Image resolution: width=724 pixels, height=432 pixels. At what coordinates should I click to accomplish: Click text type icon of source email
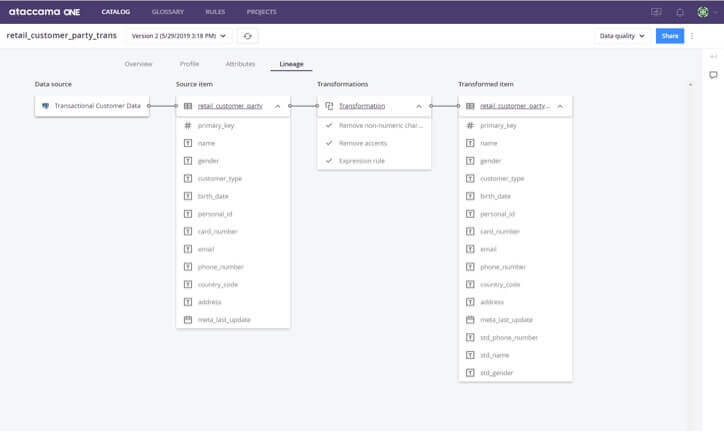point(188,249)
